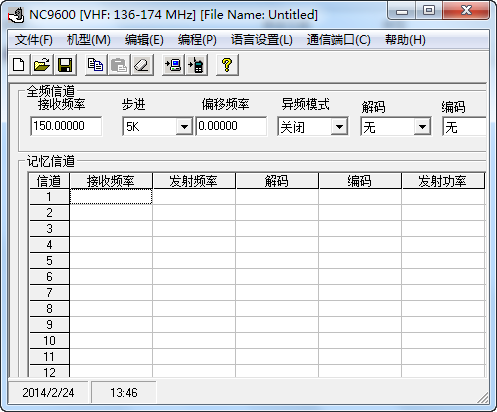Select channel row 10 header
Viewport: 497px width, 412px height.
[49, 341]
